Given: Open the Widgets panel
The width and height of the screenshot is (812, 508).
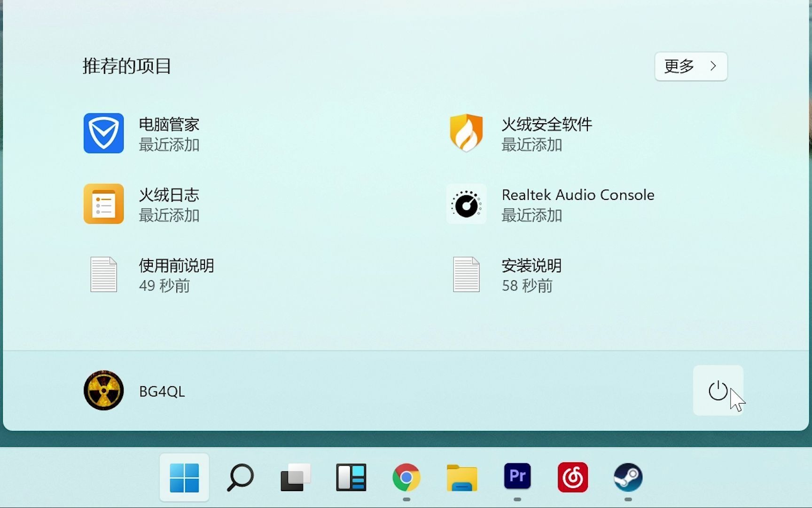Looking at the screenshot, I should pyautogui.click(x=351, y=477).
